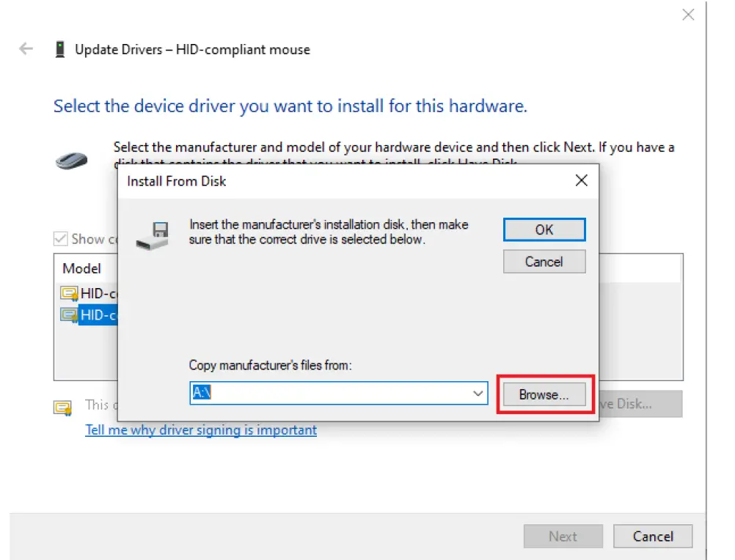Click the back navigation arrow
Viewport: 735px width, 560px height.
pos(26,48)
